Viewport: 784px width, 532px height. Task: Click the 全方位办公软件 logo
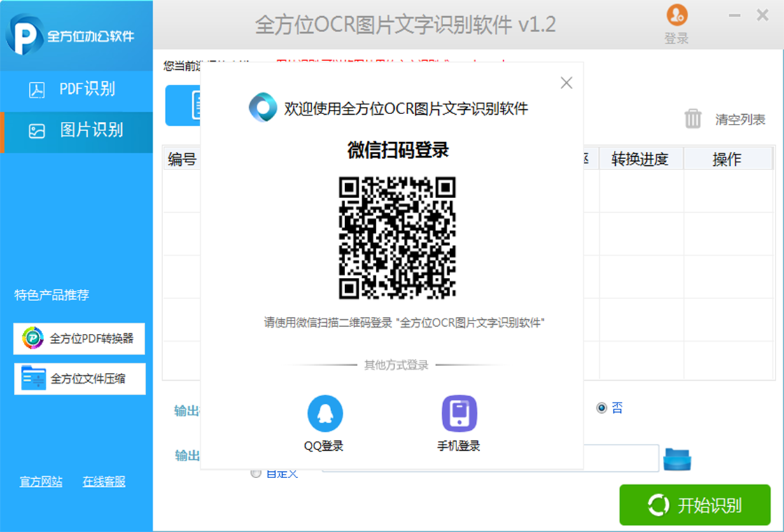(x=70, y=35)
